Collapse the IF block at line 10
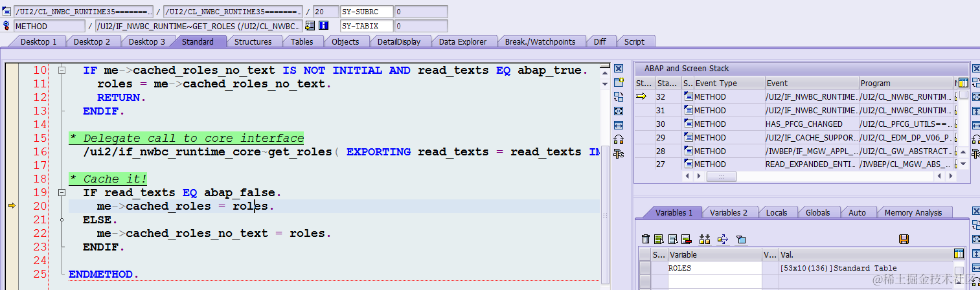980x290 pixels. tap(62, 70)
